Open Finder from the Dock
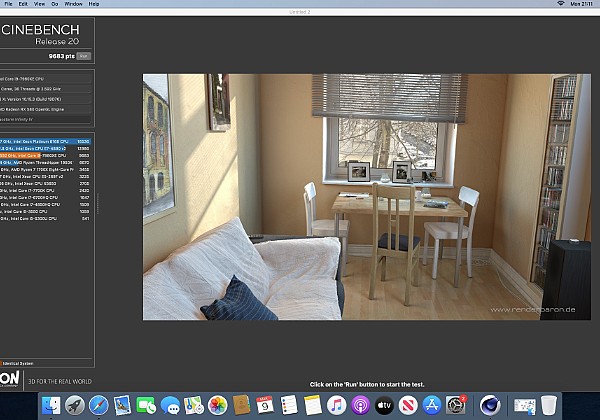600x420 pixels. coord(52,405)
